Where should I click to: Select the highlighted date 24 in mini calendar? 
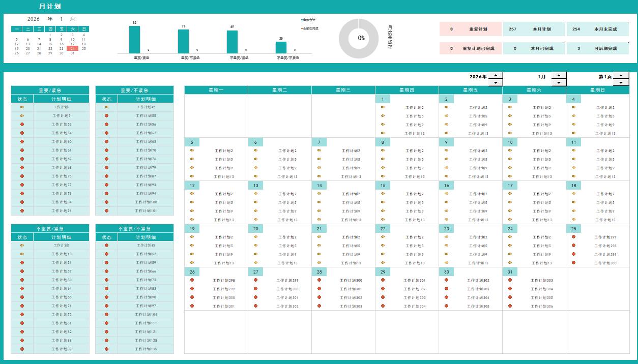73,49
